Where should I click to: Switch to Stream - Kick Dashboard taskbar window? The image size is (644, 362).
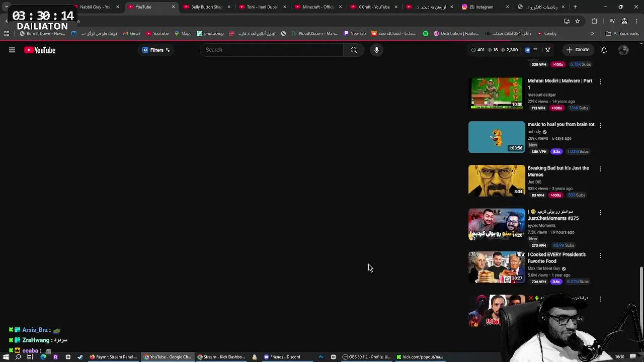pos(221,357)
